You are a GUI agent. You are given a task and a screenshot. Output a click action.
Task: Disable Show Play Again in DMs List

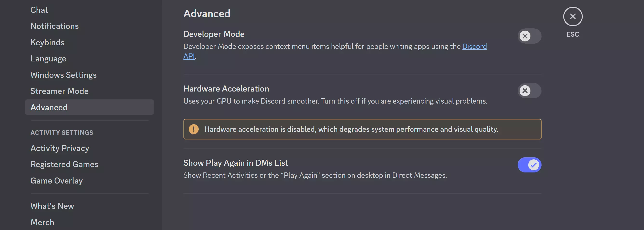(529, 165)
